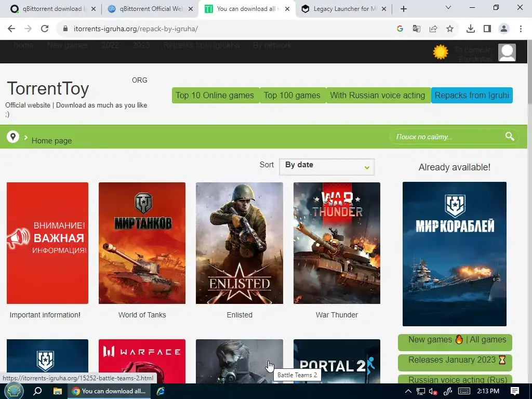The image size is (532, 399).
Task: Open Top 100 games
Action: tap(292, 96)
